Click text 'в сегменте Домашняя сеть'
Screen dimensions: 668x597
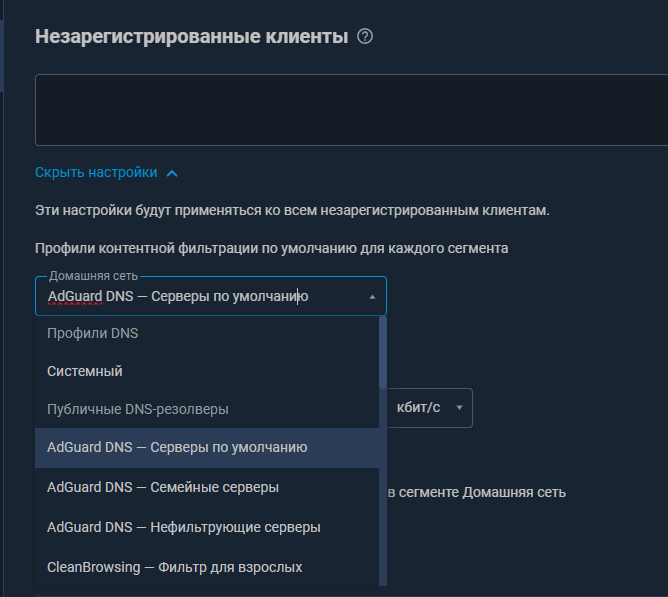pos(477,493)
